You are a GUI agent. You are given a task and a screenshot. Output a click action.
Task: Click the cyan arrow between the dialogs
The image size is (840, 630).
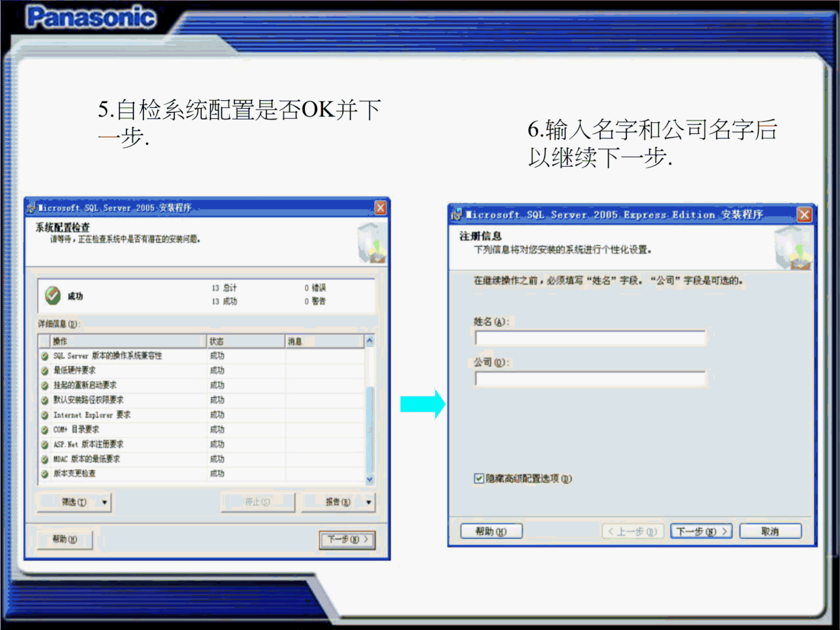pyautogui.click(x=423, y=404)
